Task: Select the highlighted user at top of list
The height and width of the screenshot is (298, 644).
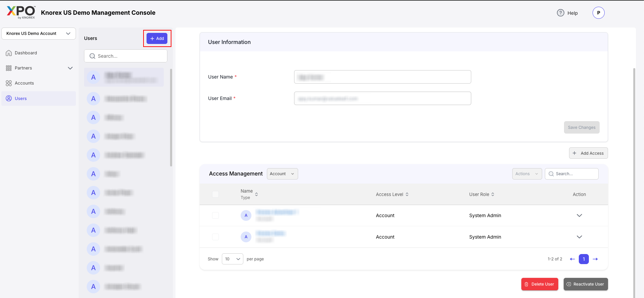Action: pyautogui.click(x=124, y=77)
